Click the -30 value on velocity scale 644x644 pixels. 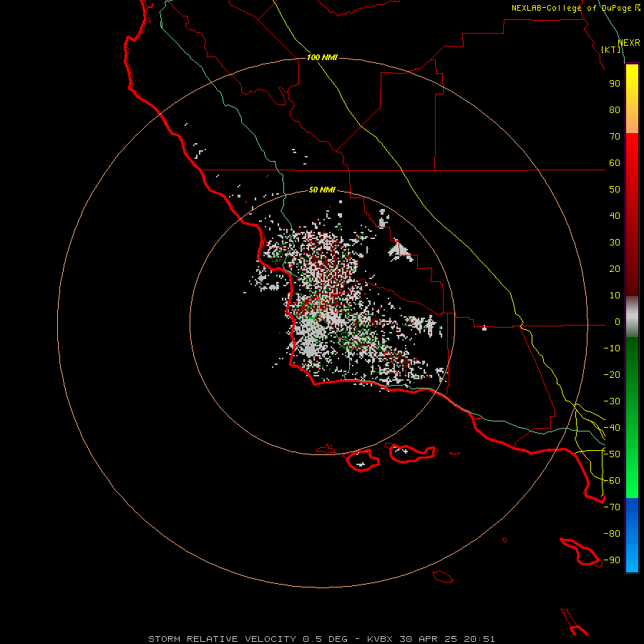click(612, 401)
